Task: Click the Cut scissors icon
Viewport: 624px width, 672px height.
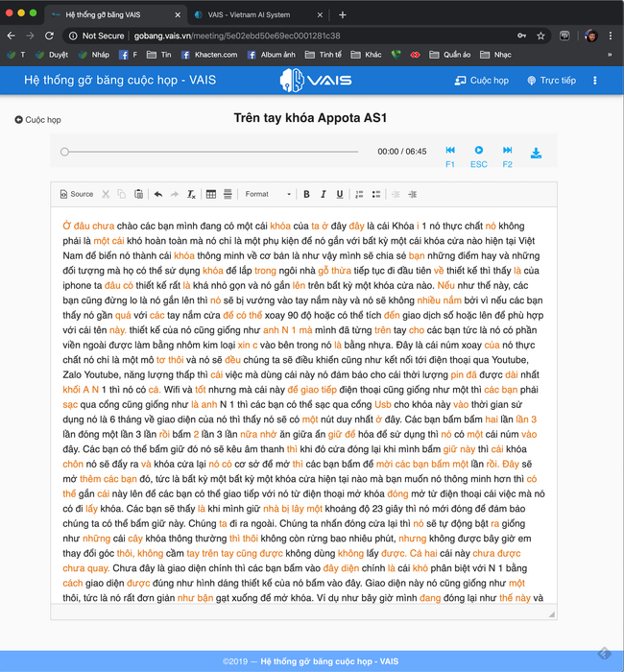Action: coord(106,194)
